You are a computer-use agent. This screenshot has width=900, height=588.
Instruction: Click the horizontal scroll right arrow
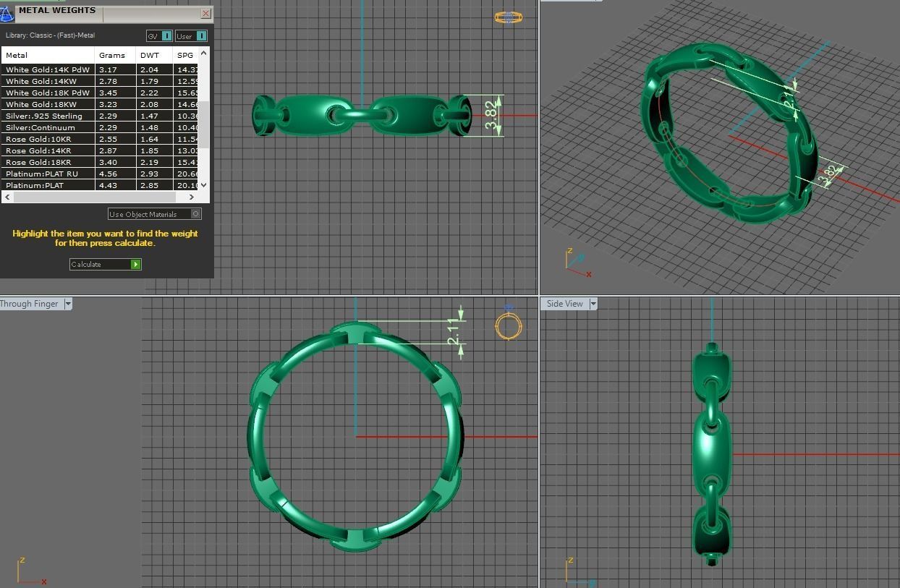click(x=192, y=197)
